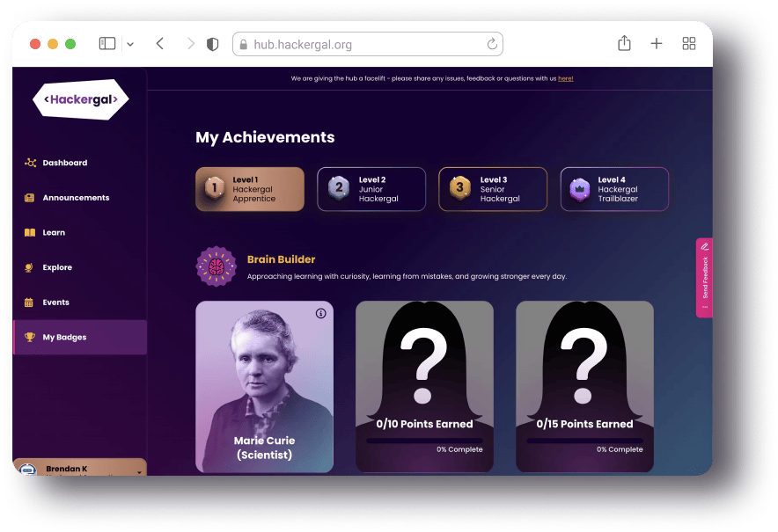Viewport: 778px width, 532px height.
Task: Click the Brain Builder badge emblem
Action: 216,266
